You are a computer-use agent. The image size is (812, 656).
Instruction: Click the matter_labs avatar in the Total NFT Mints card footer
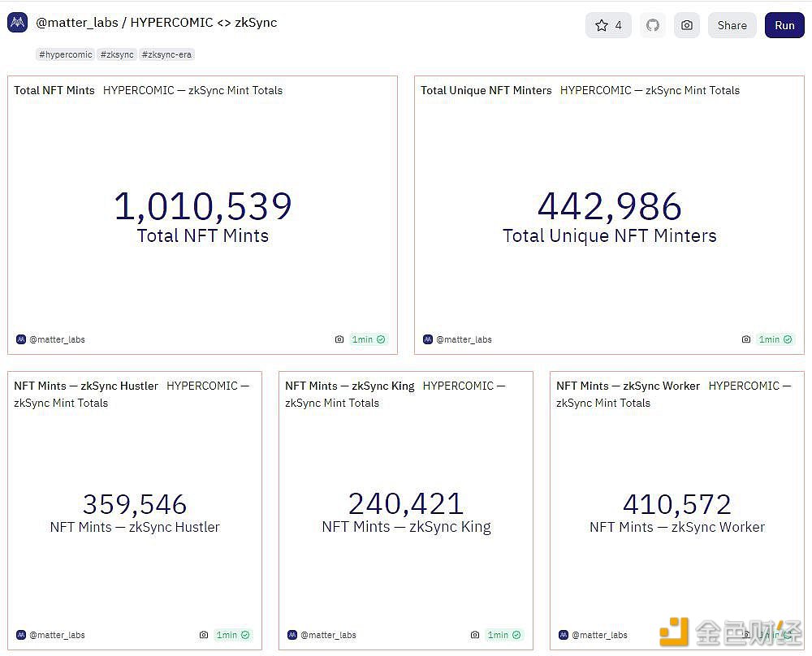click(21, 339)
